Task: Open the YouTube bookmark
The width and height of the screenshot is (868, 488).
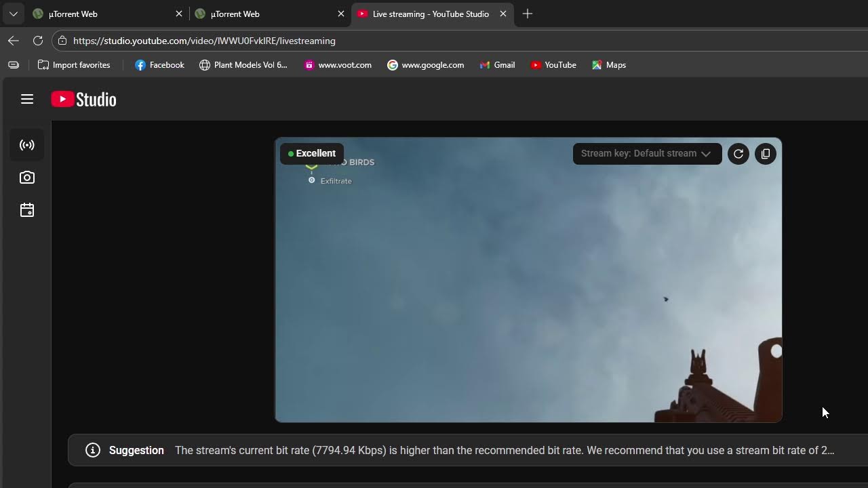Action: tap(553, 65)
